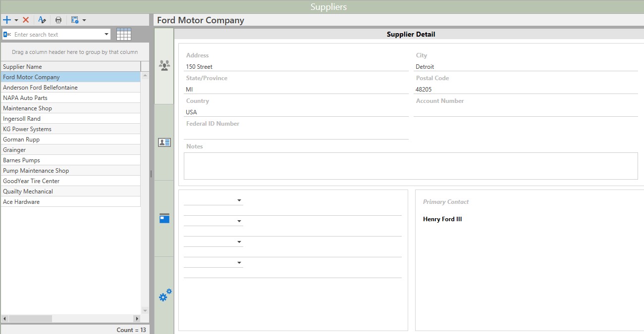Open the search text history dropdown
Image resolution: width=644 pixels, height=334 pixels.
107,34
